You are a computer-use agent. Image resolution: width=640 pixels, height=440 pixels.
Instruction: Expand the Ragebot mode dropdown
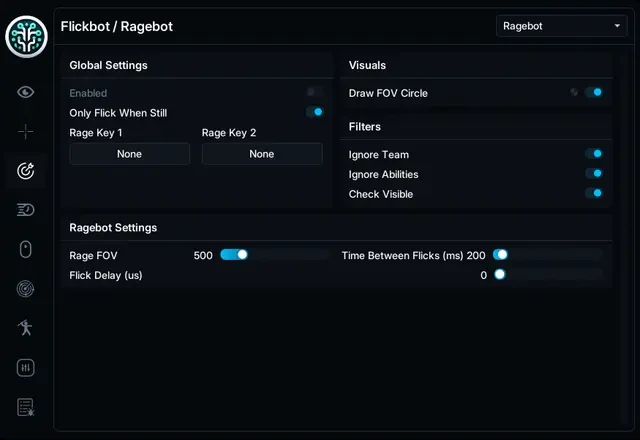562,26
